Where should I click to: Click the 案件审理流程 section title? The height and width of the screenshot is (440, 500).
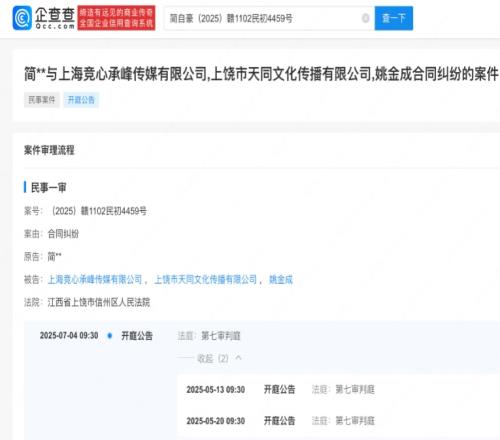49,150
